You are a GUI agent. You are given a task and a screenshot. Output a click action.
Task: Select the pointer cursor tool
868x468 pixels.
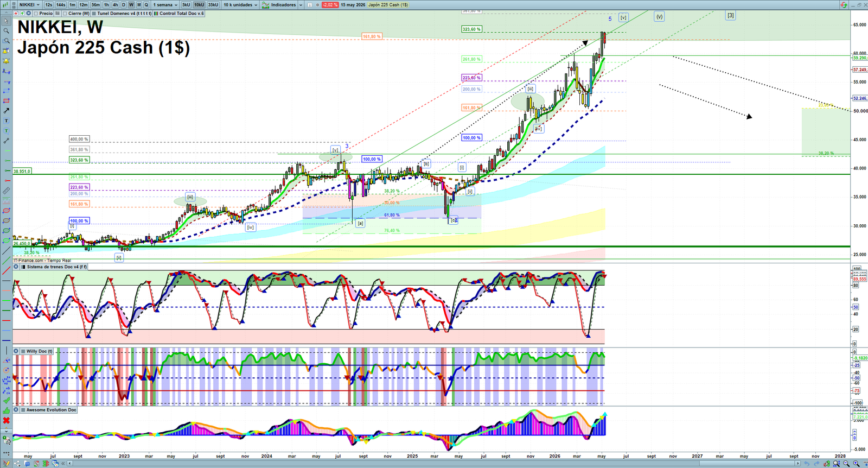[6, 21]
